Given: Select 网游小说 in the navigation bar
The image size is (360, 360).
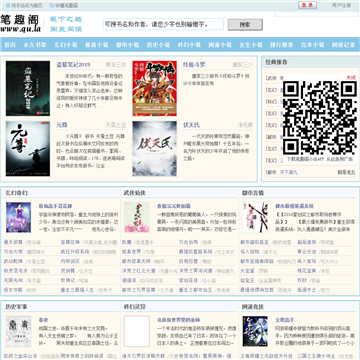Looking at the screenshot, I should tap(220, 45).
